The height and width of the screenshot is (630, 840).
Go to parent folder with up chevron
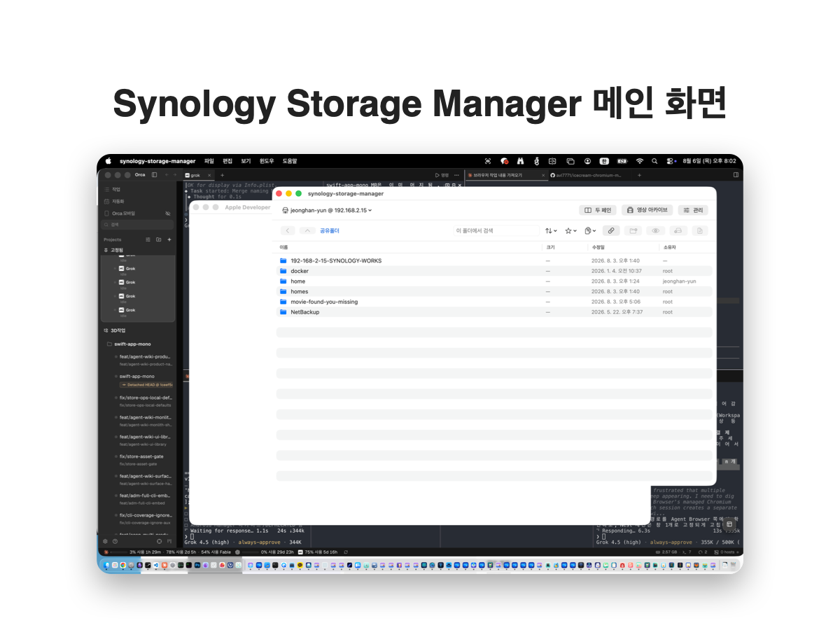[307, 230]
